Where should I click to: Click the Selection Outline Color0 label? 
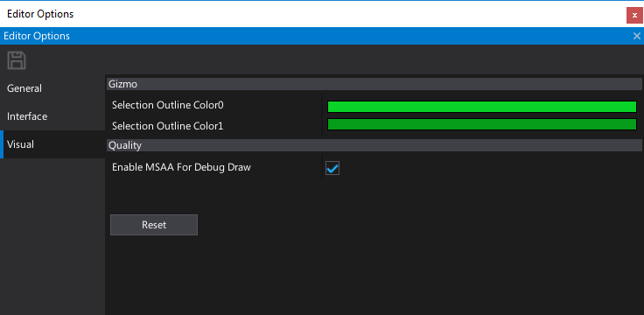pyautogui.click(x=168, y=105)
